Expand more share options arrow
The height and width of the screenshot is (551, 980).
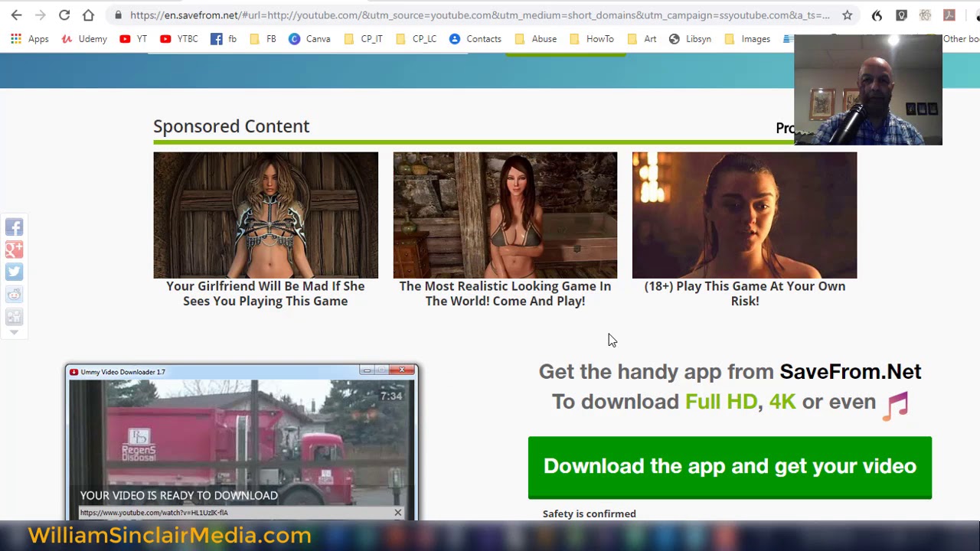pyautogui.click(x=14, y=332)
